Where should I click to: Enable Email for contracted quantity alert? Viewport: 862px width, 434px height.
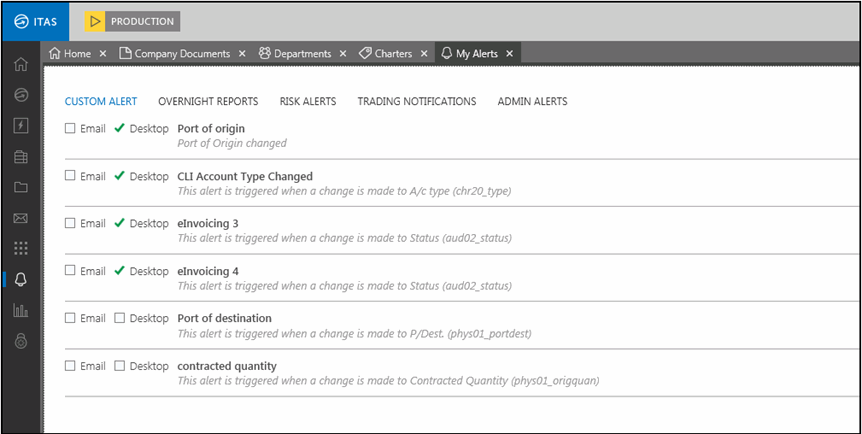[x=70, y=365]
